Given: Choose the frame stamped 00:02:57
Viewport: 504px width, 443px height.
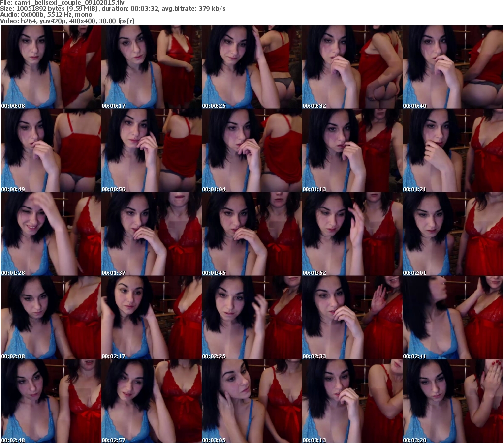Looking at the screenshot, I should coord(152,401).
